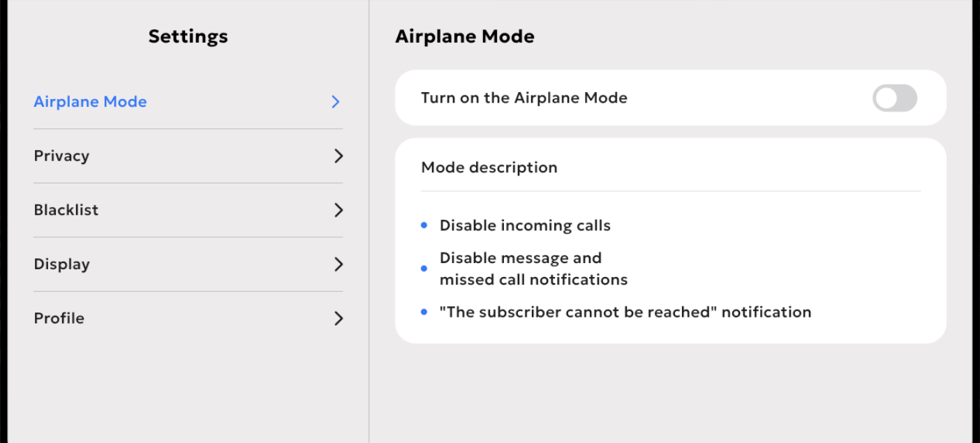Click the 'Turn on the Airplane Mode' label
Viewport: 980px width, 443px height.
click(524, 98)
